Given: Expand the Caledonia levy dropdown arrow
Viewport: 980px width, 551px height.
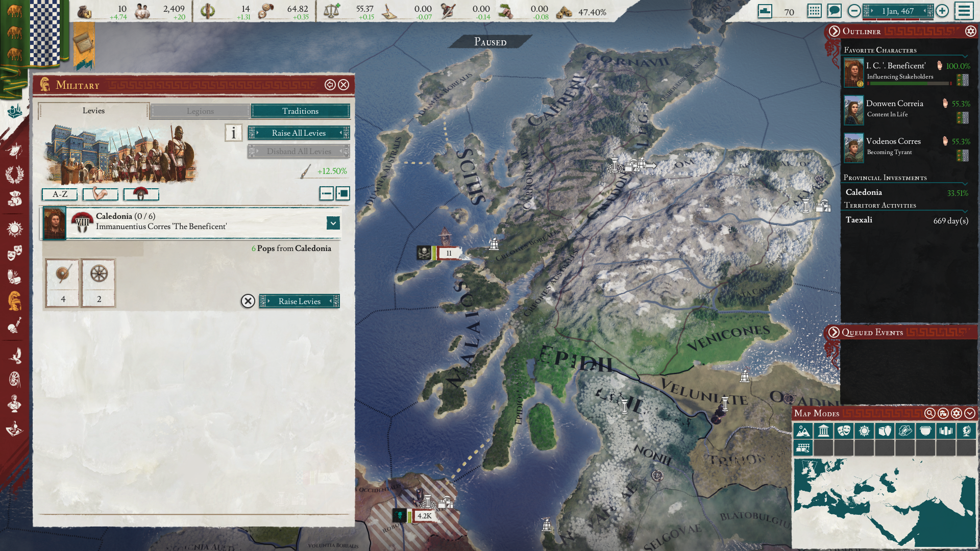Looking at the screenshot, I should tap(333, 223).
